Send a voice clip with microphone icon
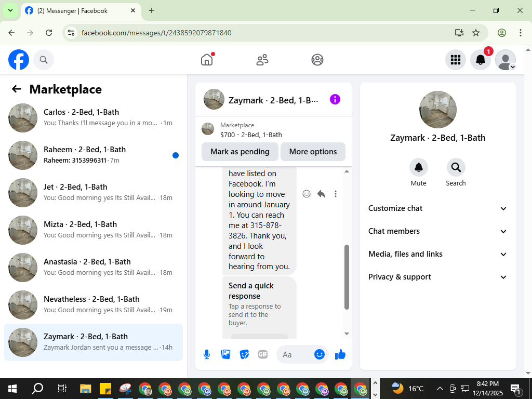This screenshot has width=532, height=399. coord(207,354)
